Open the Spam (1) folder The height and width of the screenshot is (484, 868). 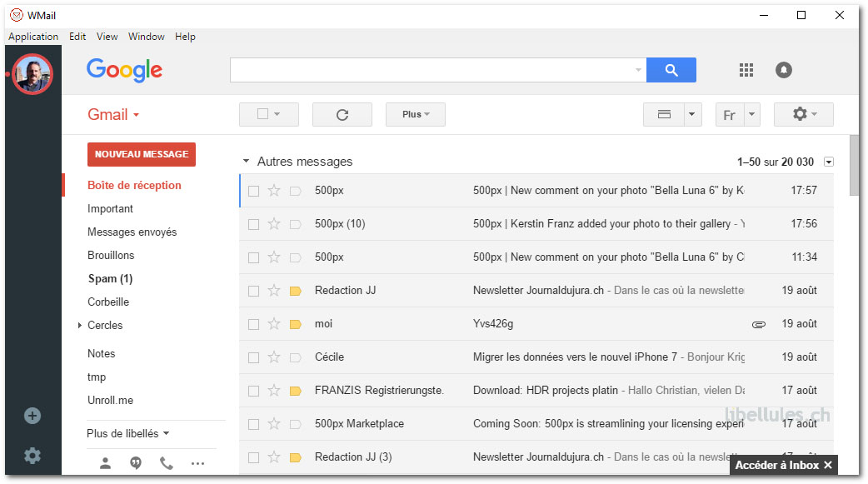point(110,278)
